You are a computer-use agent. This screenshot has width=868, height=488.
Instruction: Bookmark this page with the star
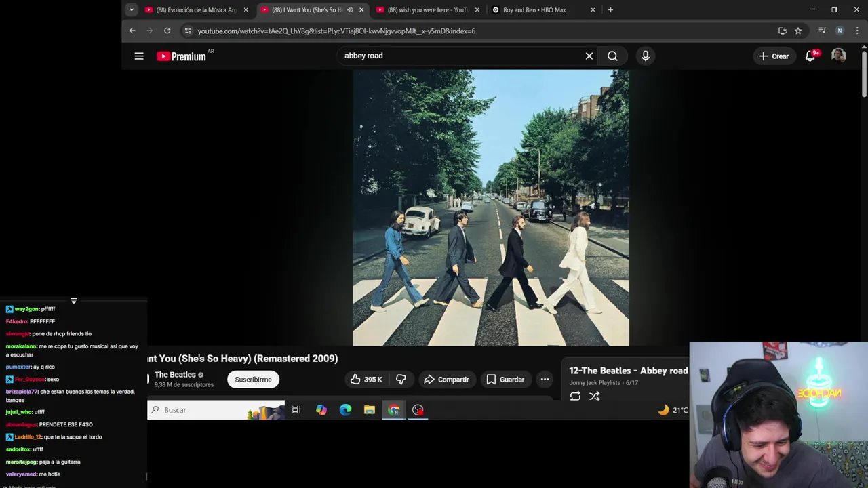click(798, 30)
